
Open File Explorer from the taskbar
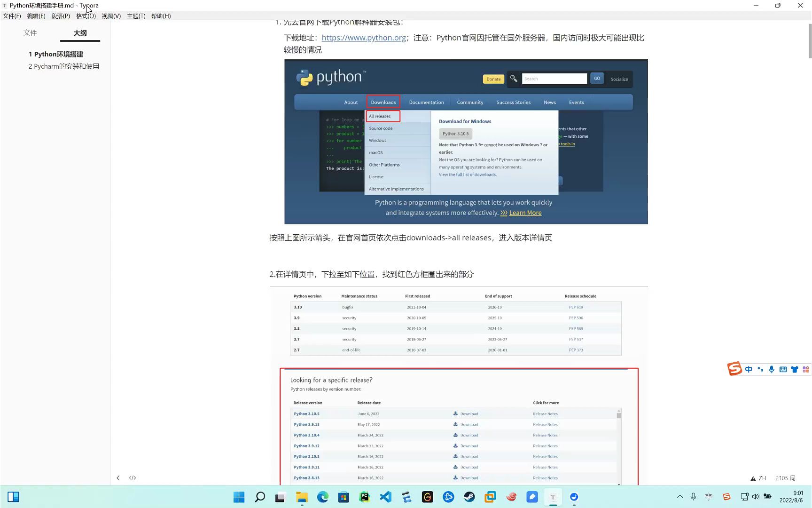tap(302, 497)
